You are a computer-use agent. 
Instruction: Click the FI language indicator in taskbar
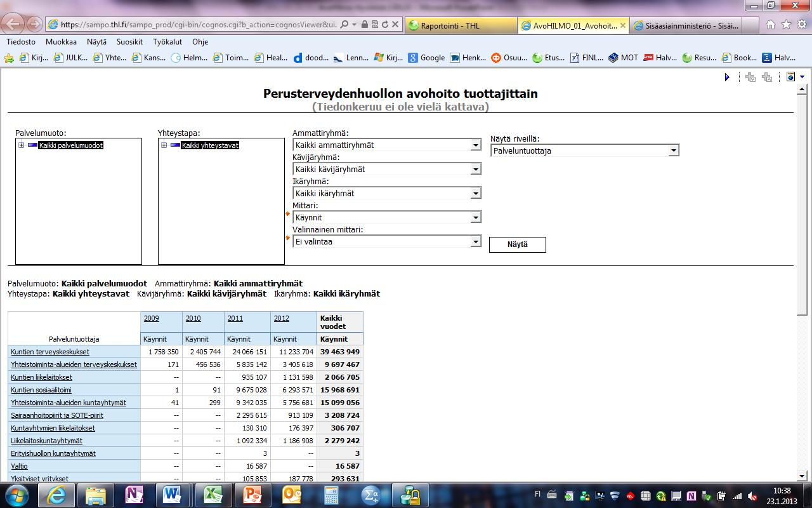click(x=537, y=493)
